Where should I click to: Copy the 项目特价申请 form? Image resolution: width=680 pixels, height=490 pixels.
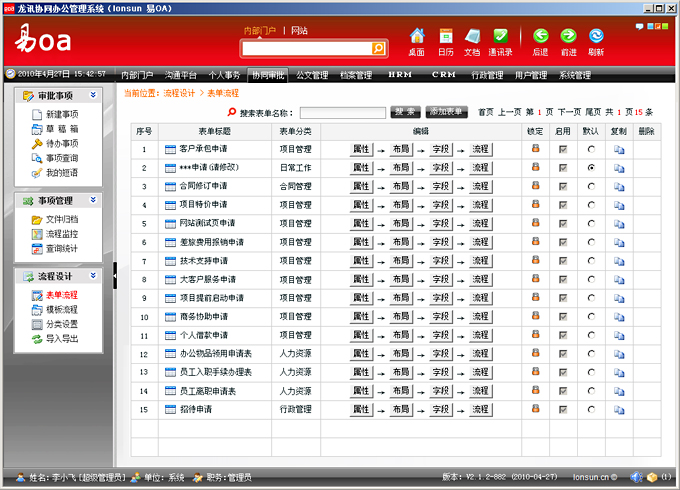click(x=619, y=205)
